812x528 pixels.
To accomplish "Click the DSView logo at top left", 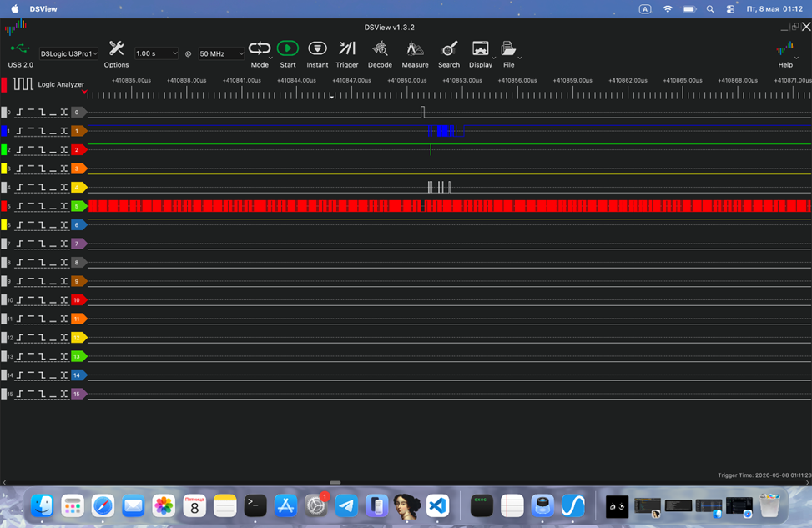I will point(16,27).
